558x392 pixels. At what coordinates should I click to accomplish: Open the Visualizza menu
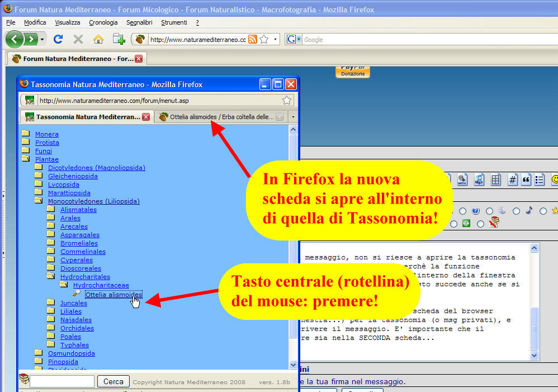(x=67, y=22)
